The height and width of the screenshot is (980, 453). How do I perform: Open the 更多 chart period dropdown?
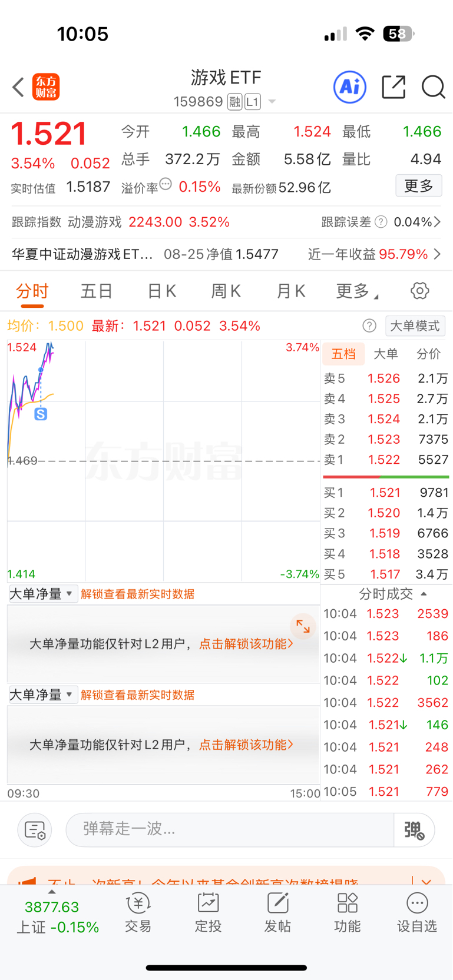358,291
